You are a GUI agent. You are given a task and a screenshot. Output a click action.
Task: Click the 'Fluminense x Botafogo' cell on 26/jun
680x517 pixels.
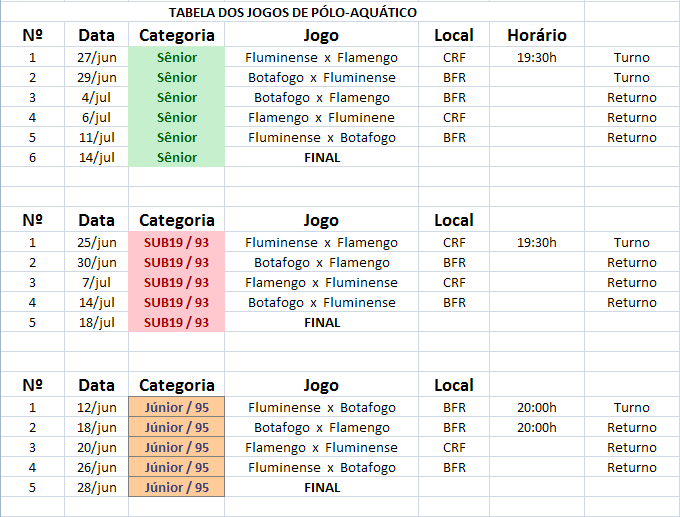point(321,467)
